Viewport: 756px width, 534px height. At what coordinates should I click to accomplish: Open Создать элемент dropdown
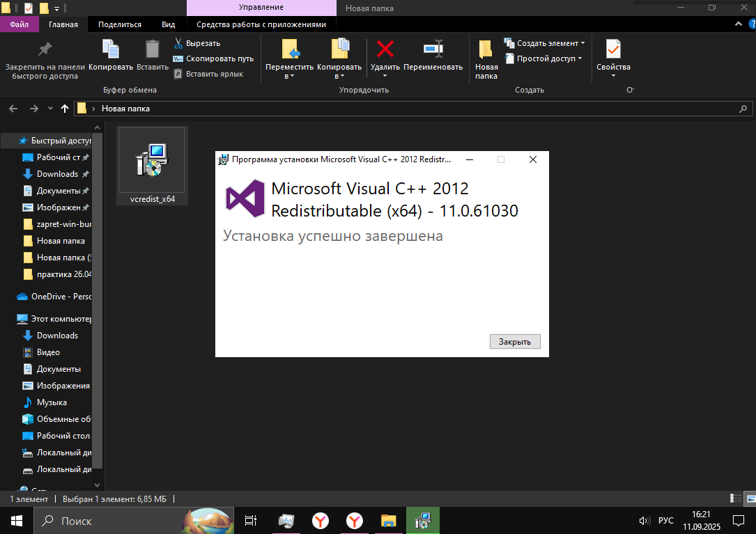click(544, 43)
